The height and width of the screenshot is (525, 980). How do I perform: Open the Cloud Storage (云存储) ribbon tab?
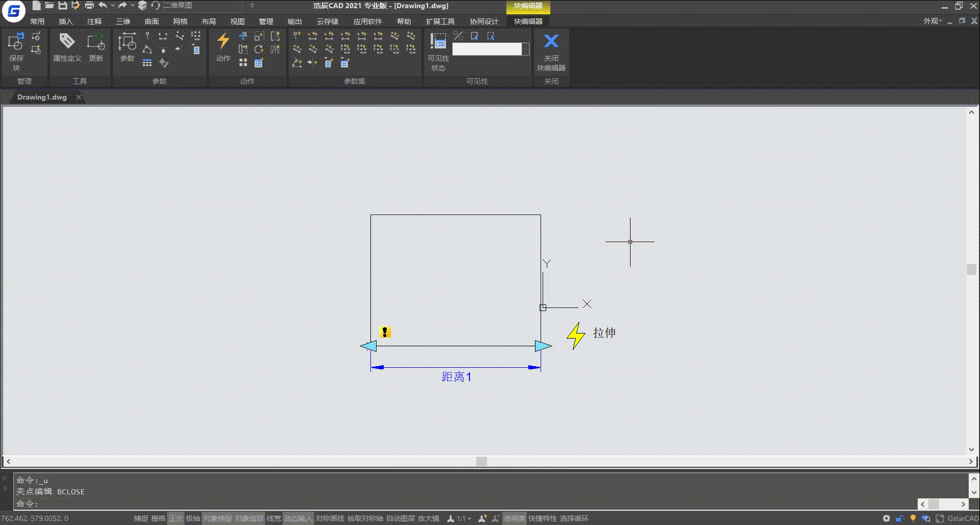(327, 21)
